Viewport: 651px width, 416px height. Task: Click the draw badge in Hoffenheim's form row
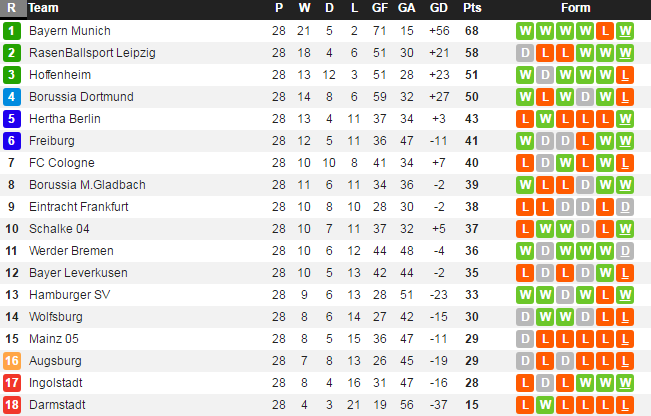[x=545, y=74]
